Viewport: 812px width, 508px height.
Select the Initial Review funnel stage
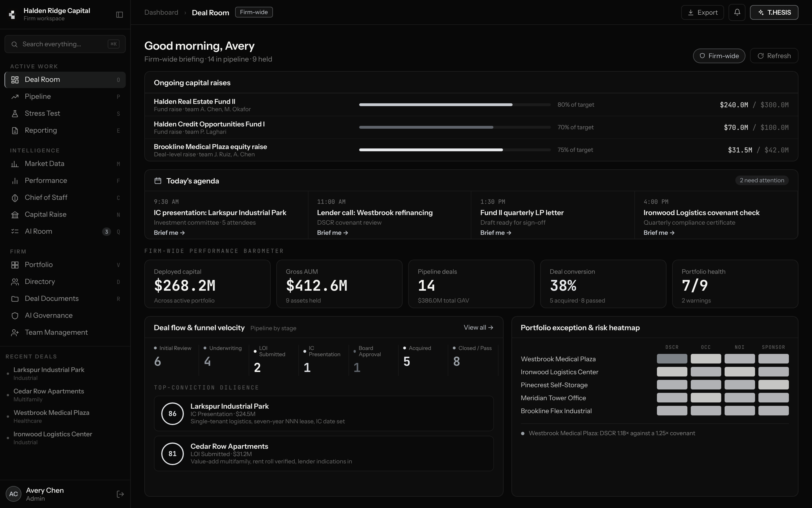click(174, 360)
